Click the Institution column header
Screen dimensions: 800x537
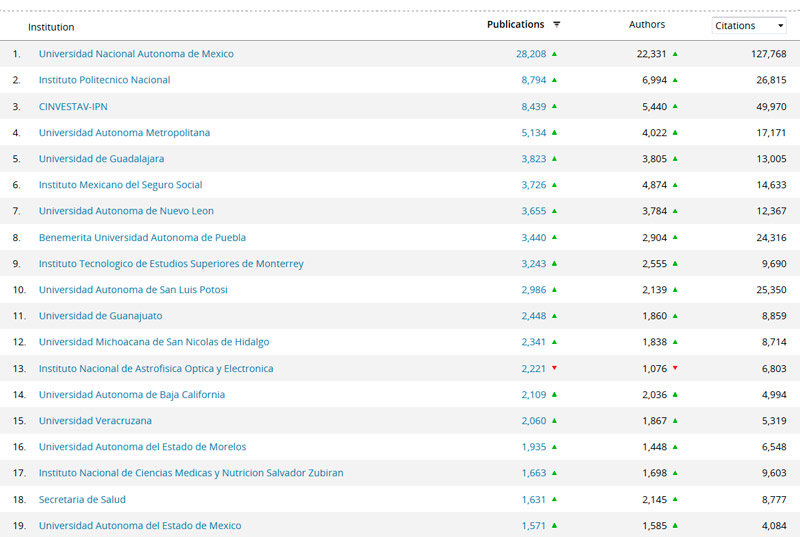click(51, 27)
